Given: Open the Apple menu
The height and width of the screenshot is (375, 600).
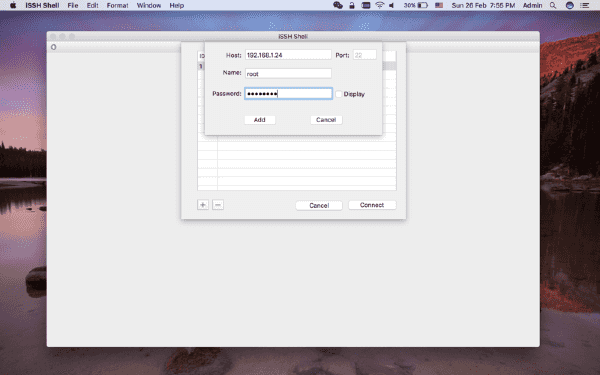Looking at the screenshot, I should pos(13,5).
